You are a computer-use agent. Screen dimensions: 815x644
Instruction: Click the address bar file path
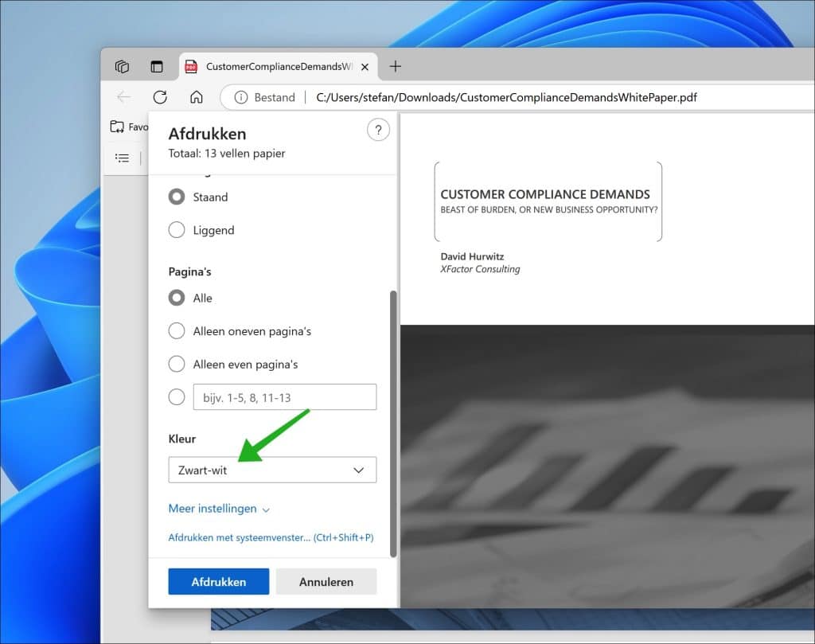tap(506, 97)
